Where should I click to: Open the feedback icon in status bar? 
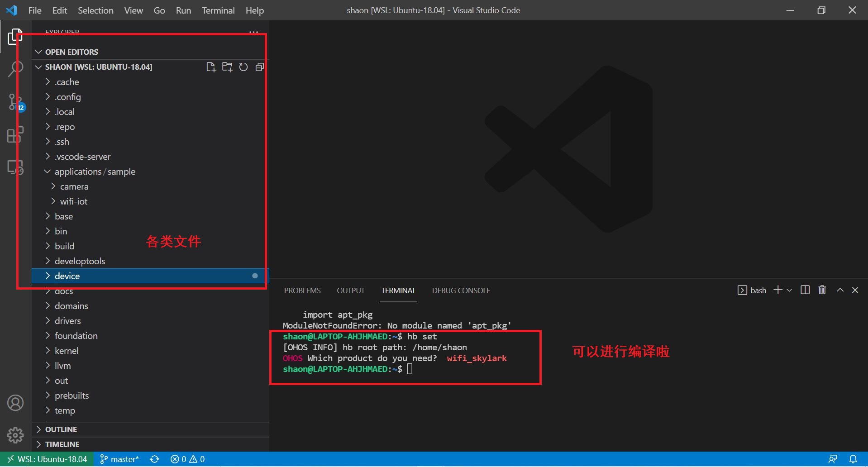pyautogui.click(x=833, y=459)
